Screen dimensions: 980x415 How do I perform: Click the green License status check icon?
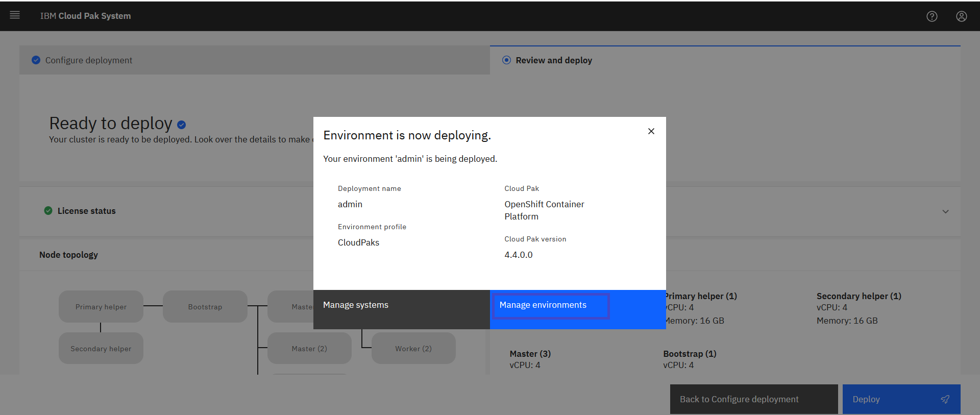[x=48, y=211]
